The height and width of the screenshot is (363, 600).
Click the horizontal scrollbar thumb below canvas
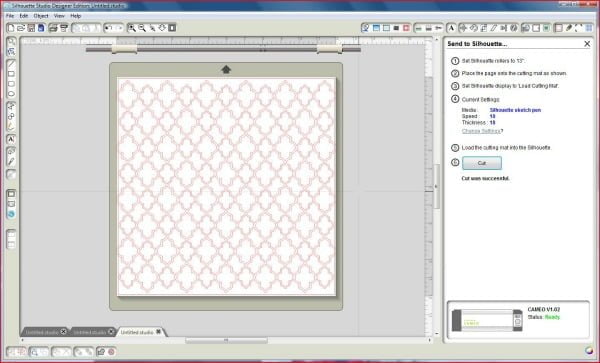click(226, 340)
